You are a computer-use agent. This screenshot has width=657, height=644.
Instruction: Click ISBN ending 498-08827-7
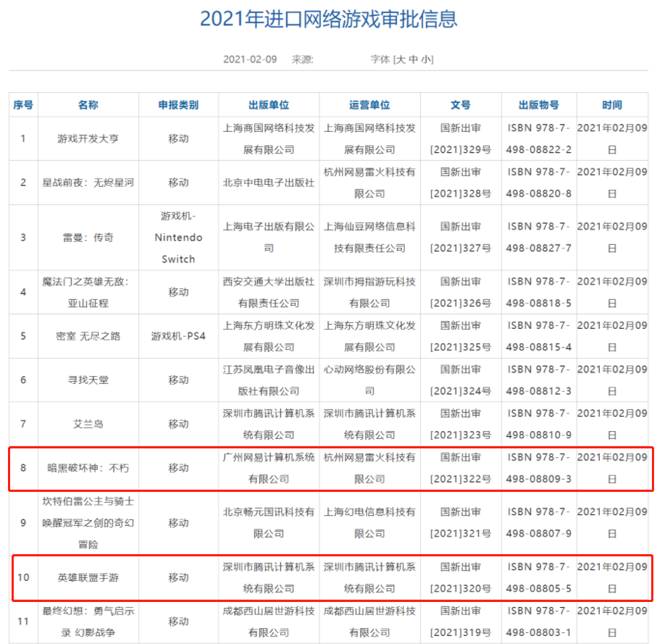[539, 248]
